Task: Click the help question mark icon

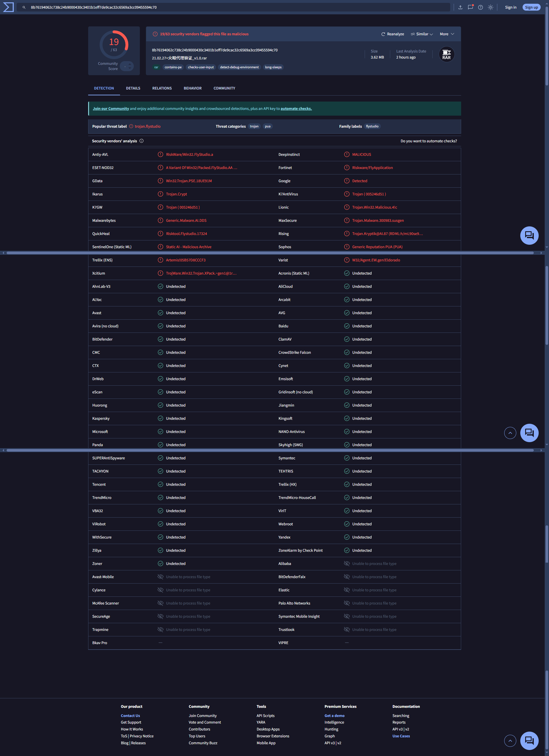Action: pyautogui.click(x=480, y=7)
